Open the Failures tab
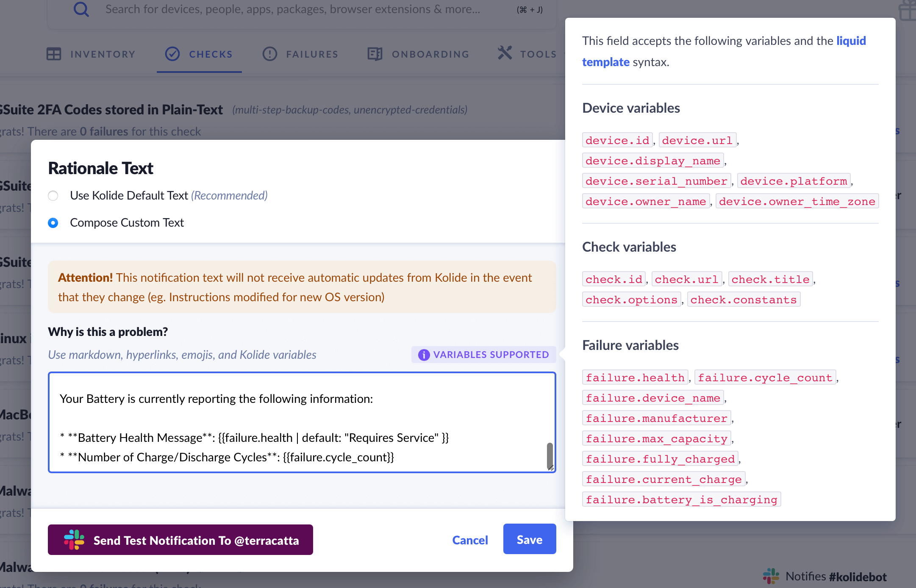 coord(312,54)
